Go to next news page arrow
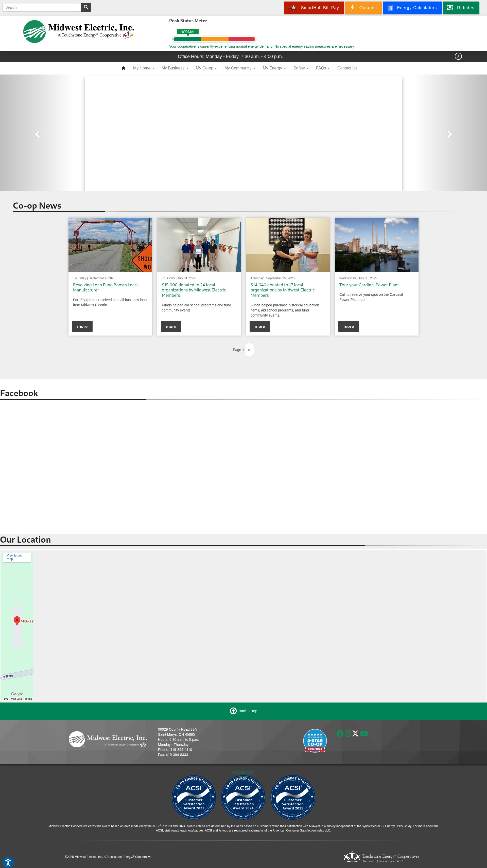 tap(249, 350)
